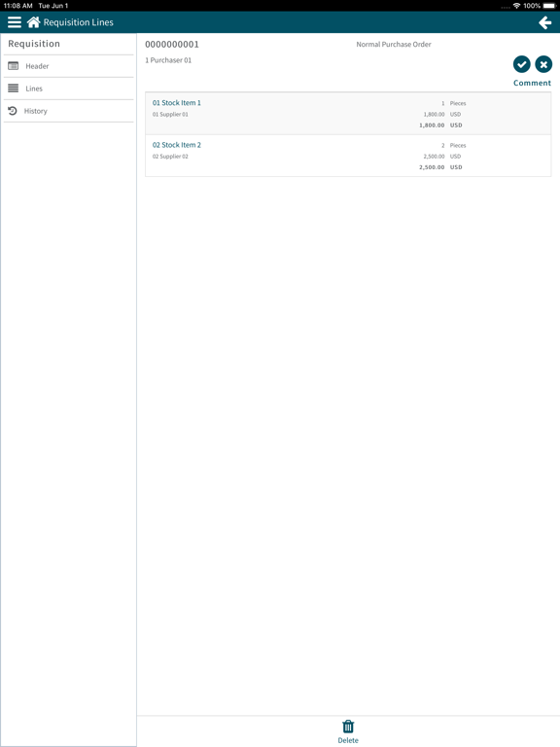Open the Lines section

point(69,89)
